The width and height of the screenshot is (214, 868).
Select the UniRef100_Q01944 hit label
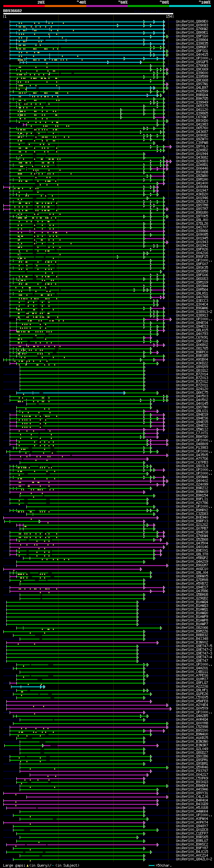tap(192, 154)
